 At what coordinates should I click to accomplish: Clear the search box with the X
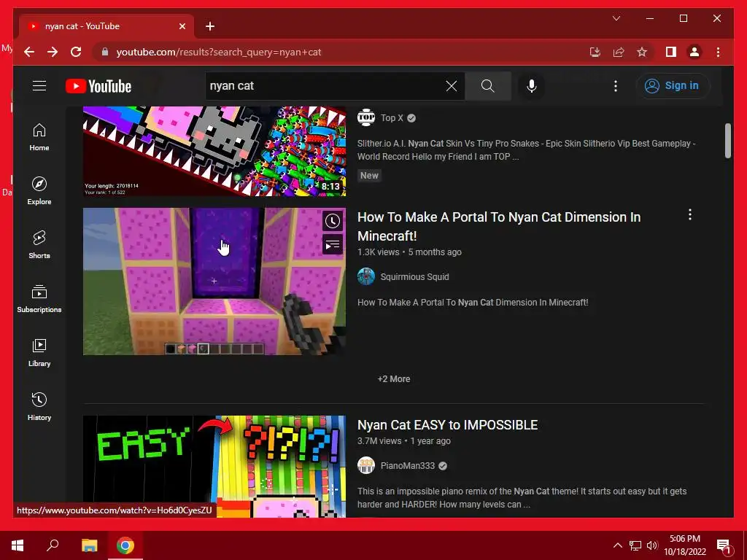[451, 86]
